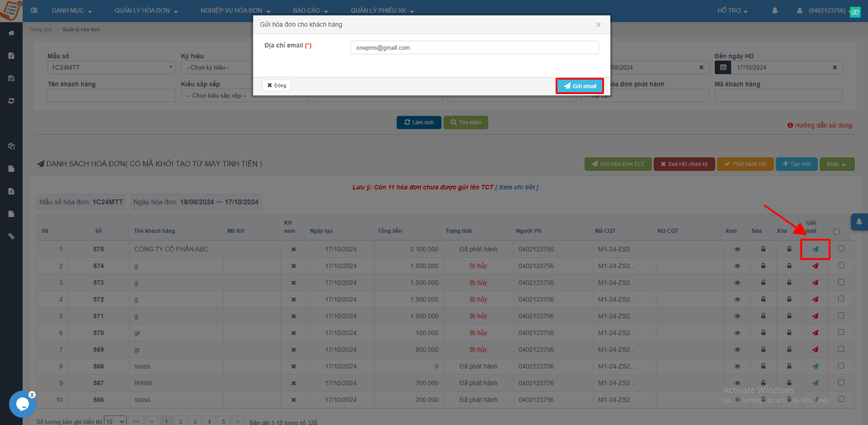Viewport: 868px width, 425px height.
Task: Click edit lock icon for invoice 573
Action: (x=763, y=283)
